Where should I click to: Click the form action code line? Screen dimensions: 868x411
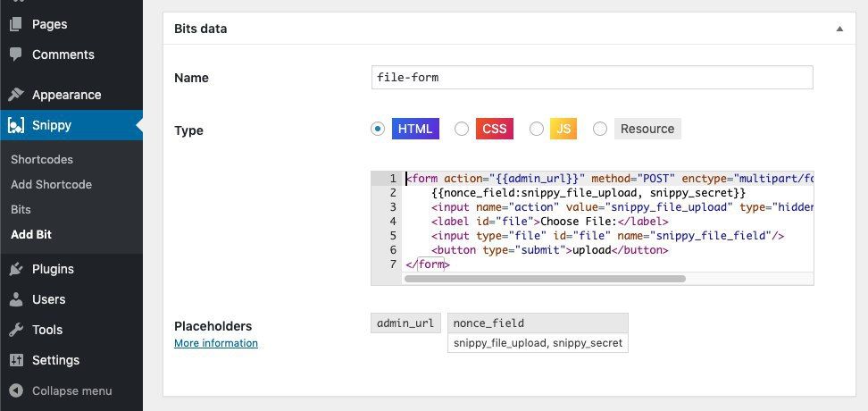(x=610, y=179)
